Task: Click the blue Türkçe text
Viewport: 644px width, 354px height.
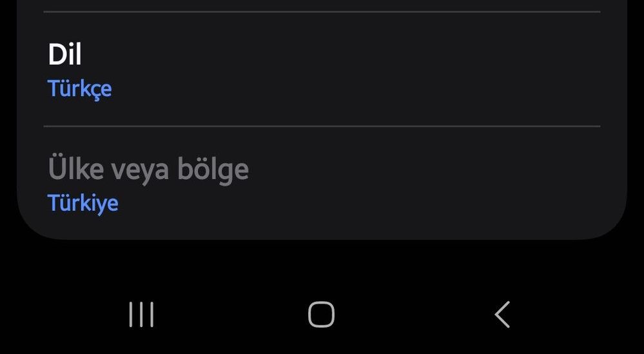Action: pyautogui.click(x=80, y=89)
